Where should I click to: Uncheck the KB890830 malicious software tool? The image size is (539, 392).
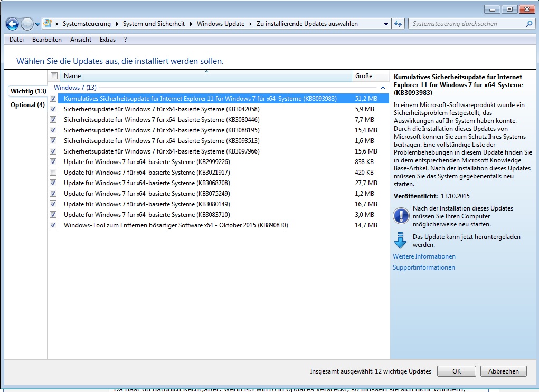(x=53, y=225)
